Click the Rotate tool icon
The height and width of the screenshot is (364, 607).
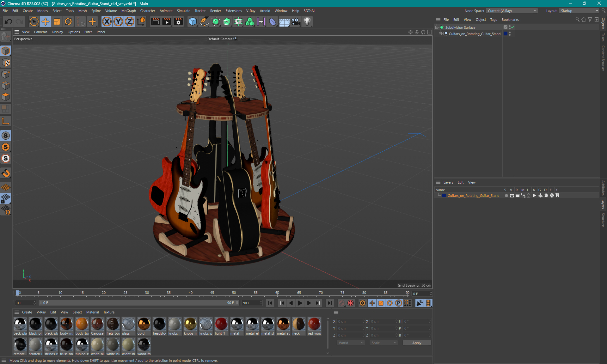coord(68,21)
